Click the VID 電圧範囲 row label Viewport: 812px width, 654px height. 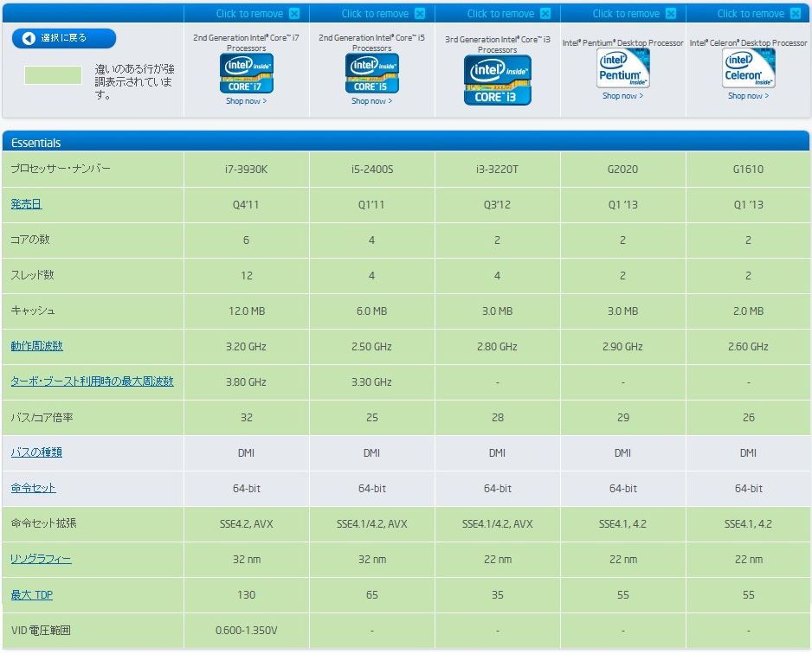click(x=41, y=630)
